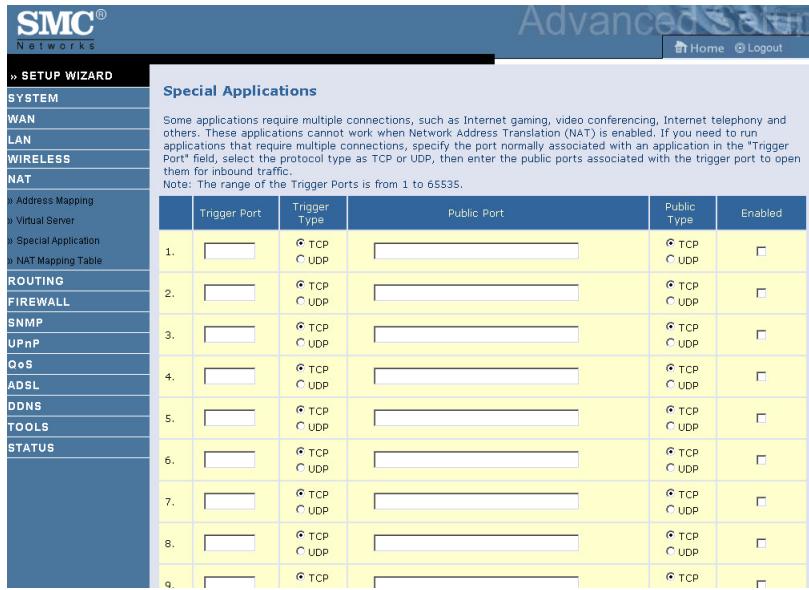Image resolution: width=809 pixels, height=590 pixels.
Task: Open the NAT menu section
Action: (78, 179)
